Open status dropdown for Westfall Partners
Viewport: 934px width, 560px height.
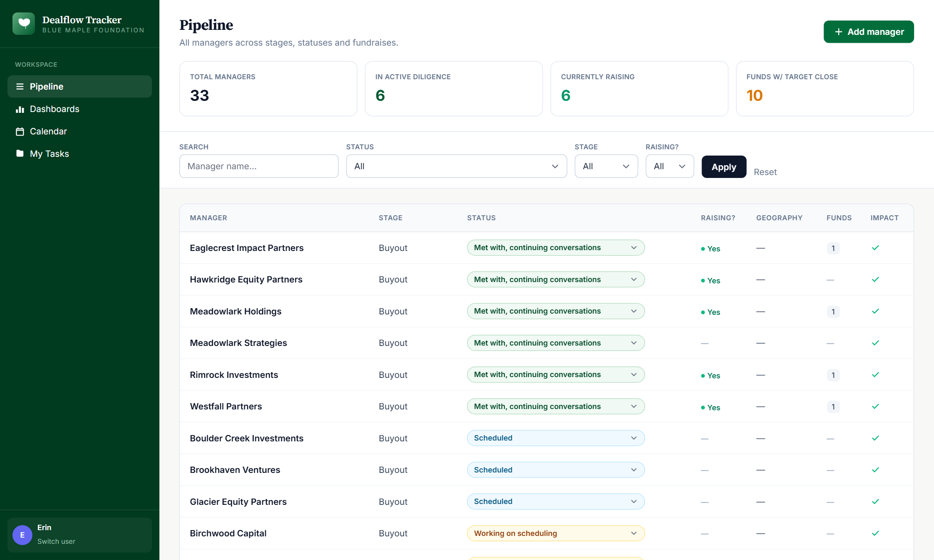pos(555,407)
